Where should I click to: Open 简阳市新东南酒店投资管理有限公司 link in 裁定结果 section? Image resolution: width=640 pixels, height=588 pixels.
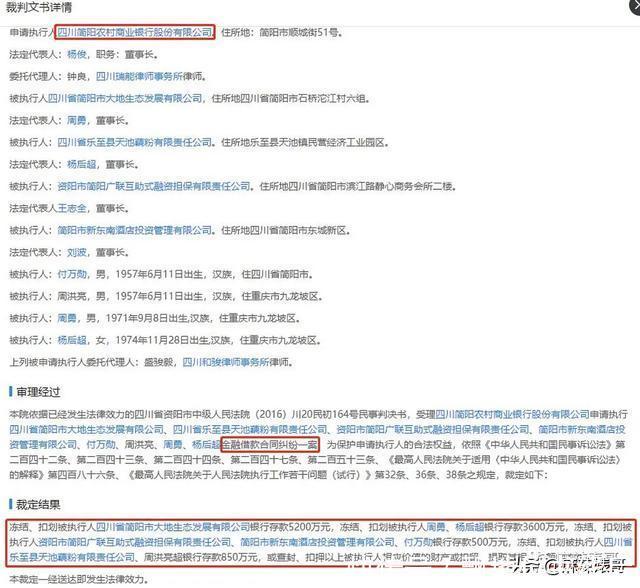[318, 542]
